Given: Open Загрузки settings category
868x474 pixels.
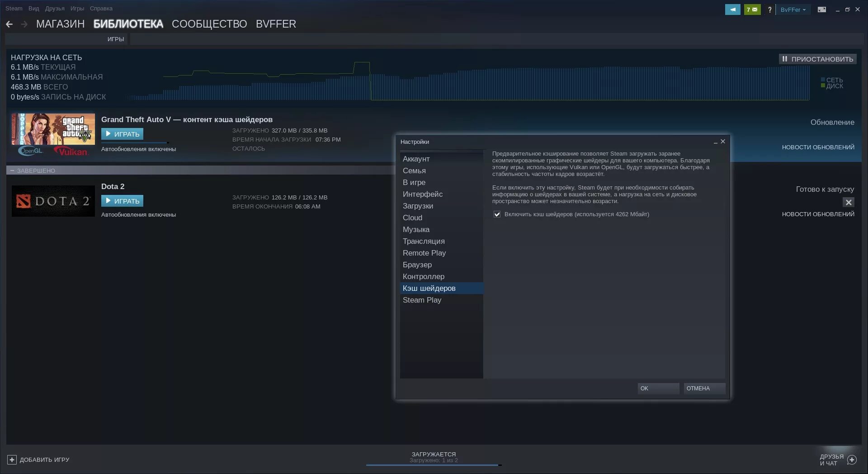Looking at the screenshot, I should [x=442, y=206].
